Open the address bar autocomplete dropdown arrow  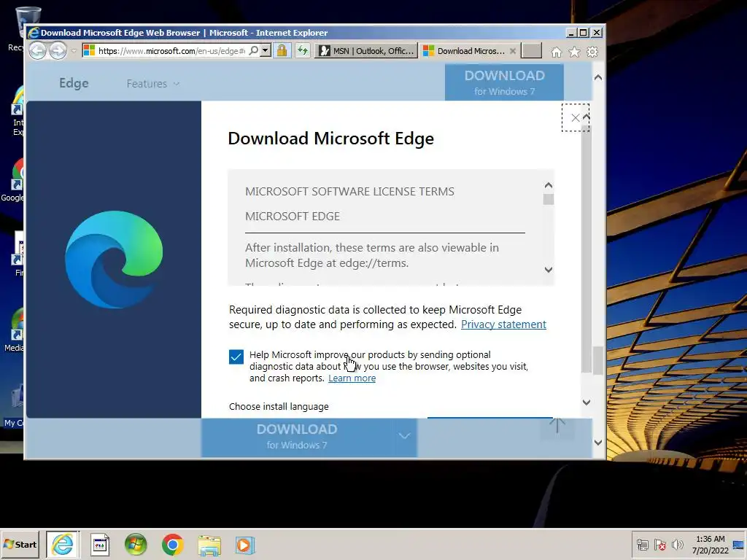pyautogui.click(x=266, y=51)
